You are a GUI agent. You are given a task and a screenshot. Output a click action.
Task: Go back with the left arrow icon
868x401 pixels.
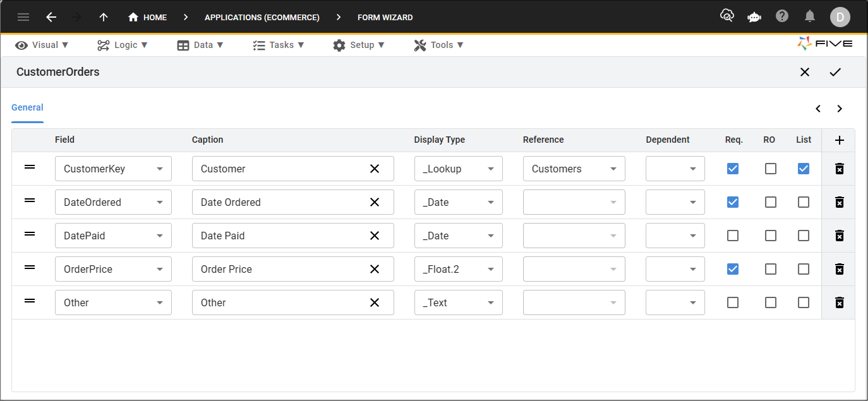click(x=51, y=17)
